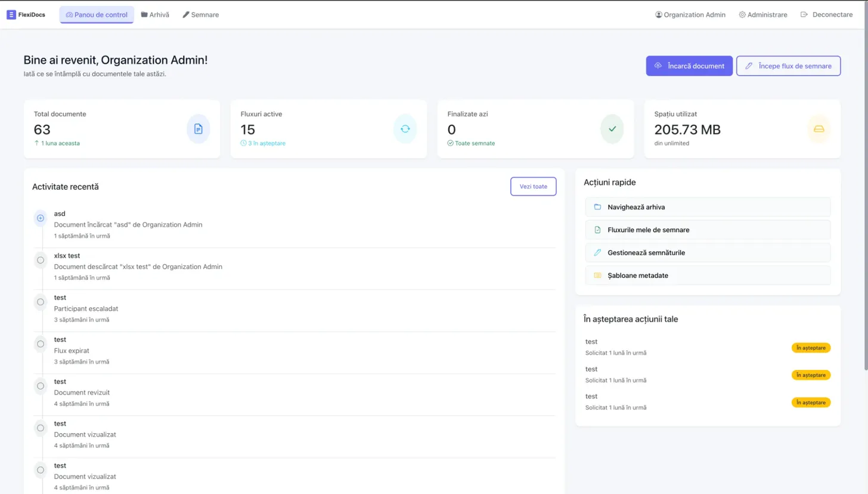This screenshot has height=494, width=868.
Task: Click the 'Încarcă document' button
Action: tap(689, 66)
